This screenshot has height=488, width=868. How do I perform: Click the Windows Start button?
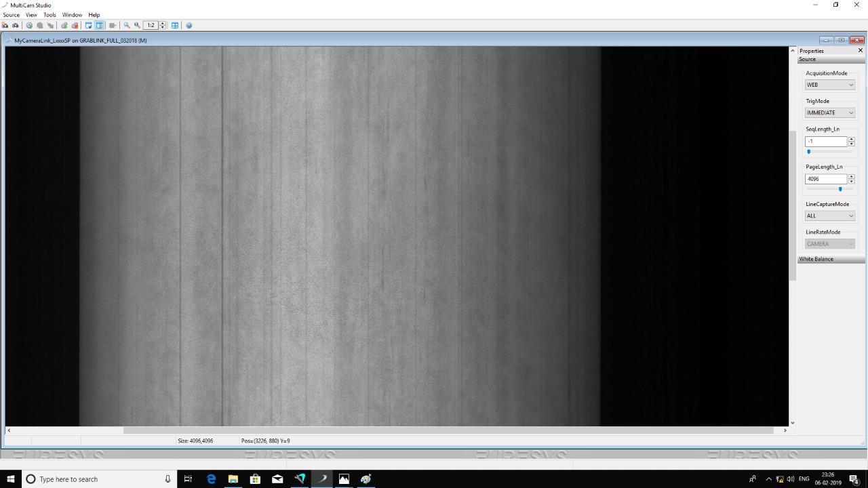(10, 479)
